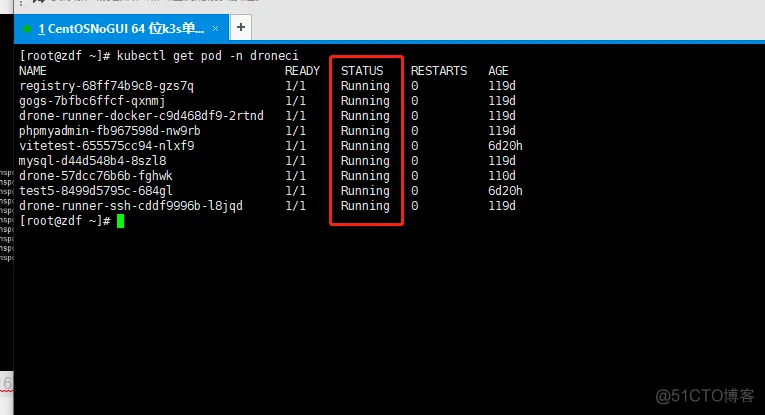This screenshot has width=765, height=415.
Task: Click the final [root@zdf ~]# prompt
Action: point(65,221)
